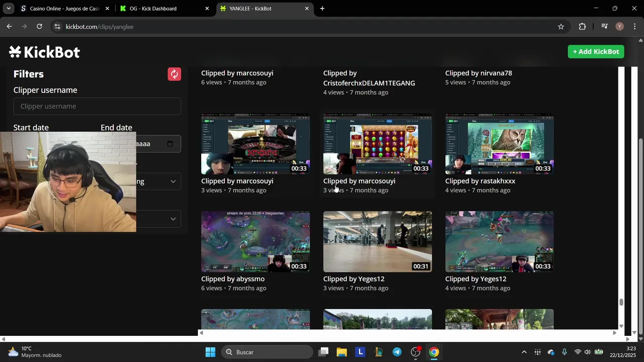Screen dimensions: 644x362
Task: Click horizontal scrollbar right arrow
Action: tap(614, 333)
